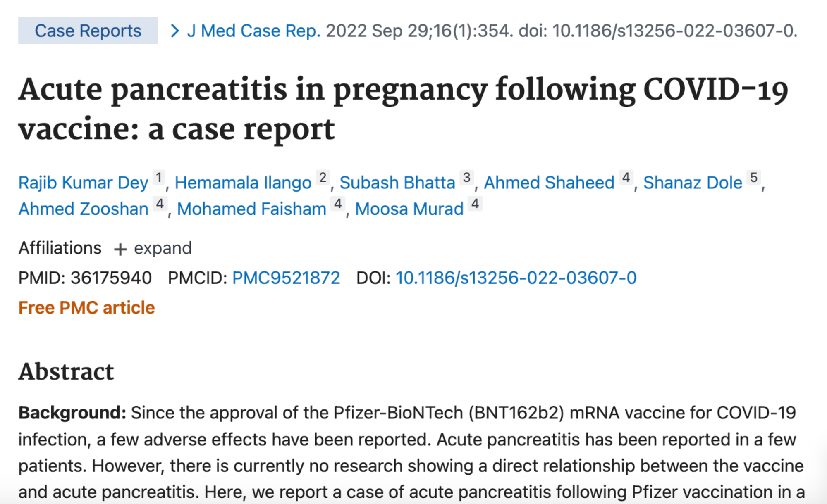Click the chevron icon before journal name
The height and width of the screenshot is (504, 827).
pyautogui.click(x=175, y=31)
